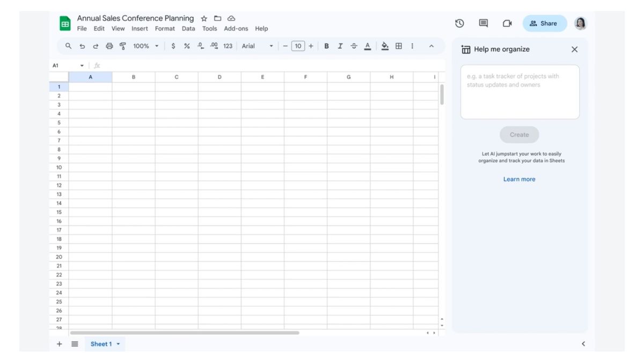Increase font size with plus button
The width and height of the screenshot is (644, 362).
pos(311,46)
